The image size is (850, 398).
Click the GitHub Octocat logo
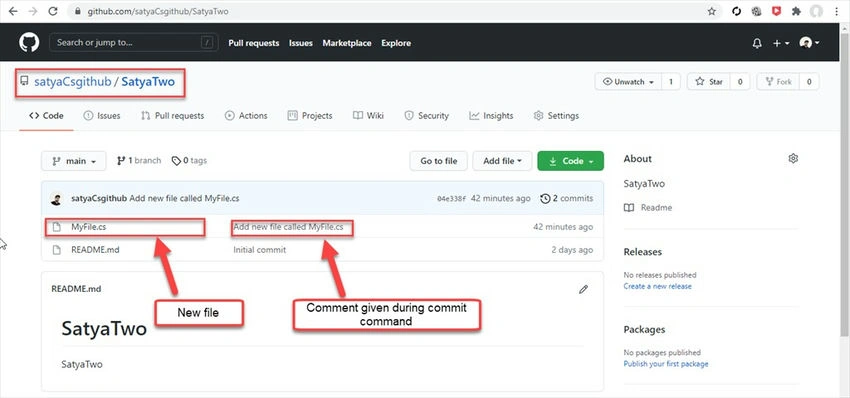(x=29, y=42)
